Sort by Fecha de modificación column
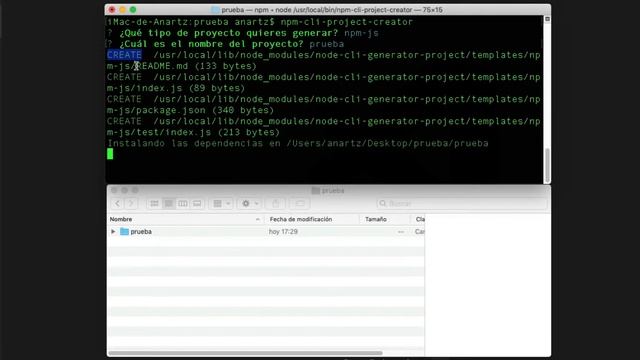The height and width of the screenshot is (360, 640). pyautogui.click(x=312, y=219)
